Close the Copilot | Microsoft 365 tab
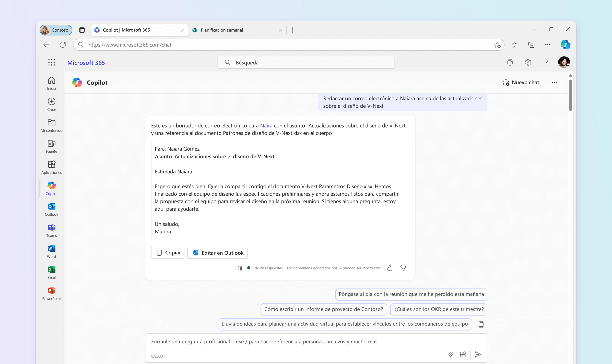 point(182,30)
